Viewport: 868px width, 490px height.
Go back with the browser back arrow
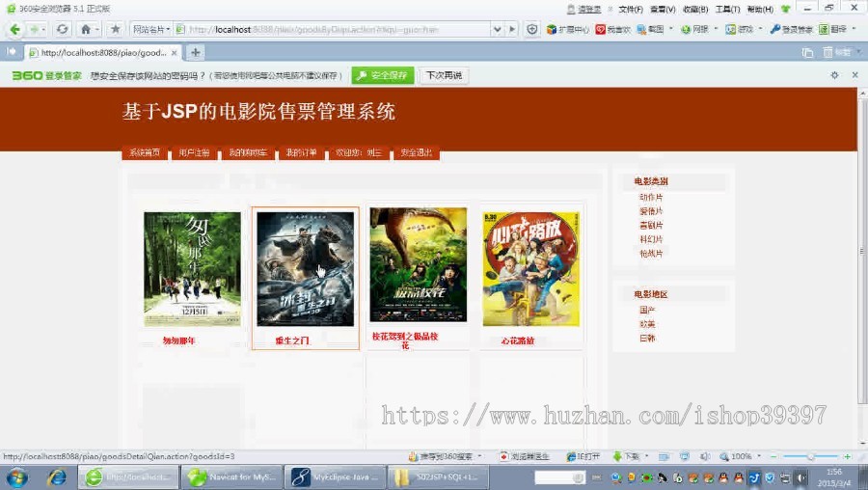tap(14, 29)
